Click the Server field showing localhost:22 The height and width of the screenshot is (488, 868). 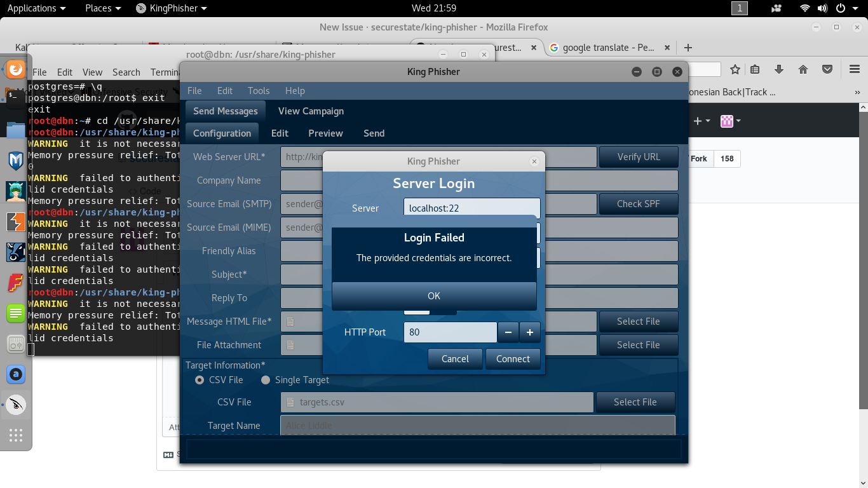pyautogui.click(x=471, y=208)
